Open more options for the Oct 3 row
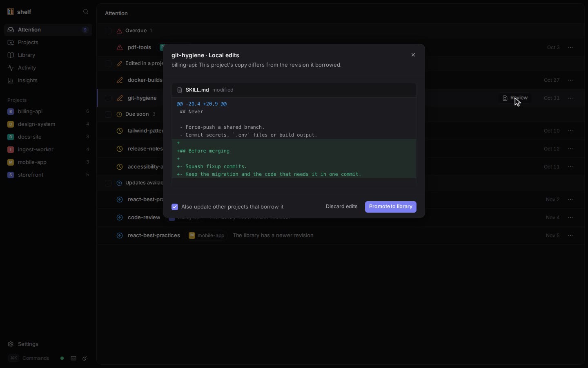This screenshot has height=368, width=588. click(571, 48)
